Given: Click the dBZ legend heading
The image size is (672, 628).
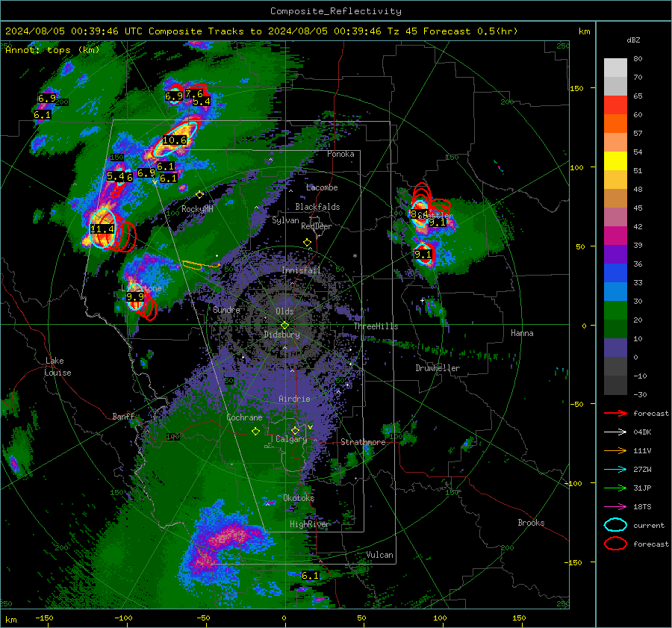Looking at the screenshot, I should (633, 40).
